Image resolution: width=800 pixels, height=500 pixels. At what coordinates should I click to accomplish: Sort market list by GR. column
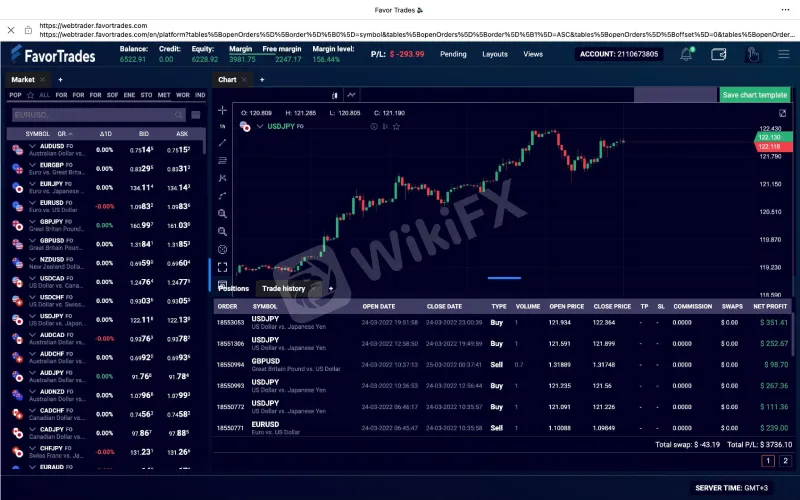click(x=65, y=134)
